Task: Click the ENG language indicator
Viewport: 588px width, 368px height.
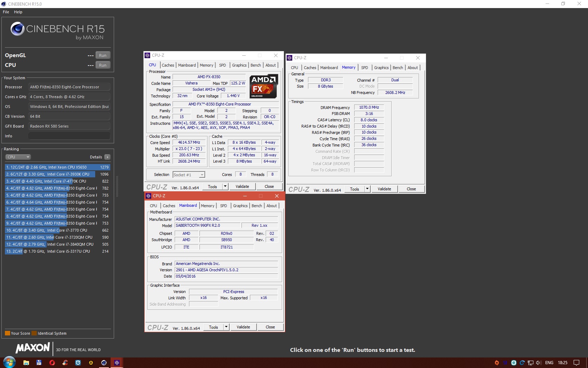Action: 549,363
